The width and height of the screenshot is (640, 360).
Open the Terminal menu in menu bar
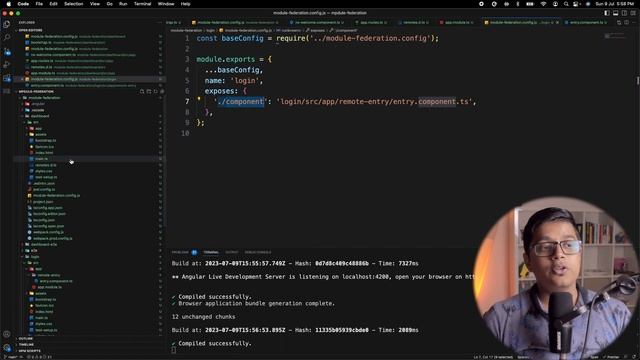click(x=142, y=4)
